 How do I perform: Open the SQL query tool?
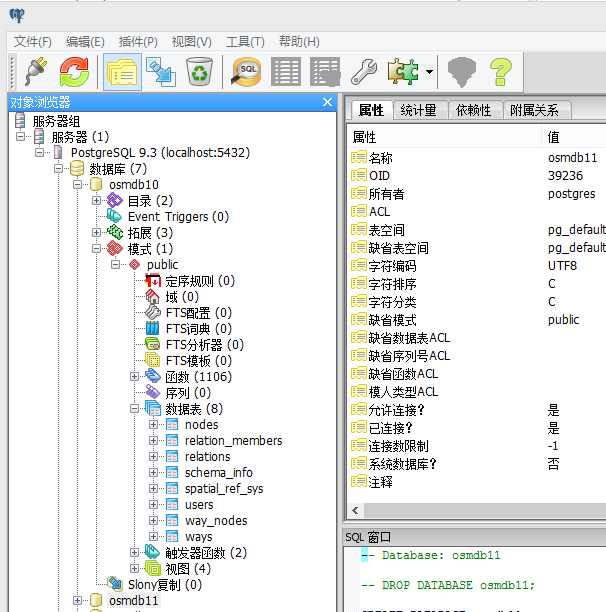[x=246, y=71]
